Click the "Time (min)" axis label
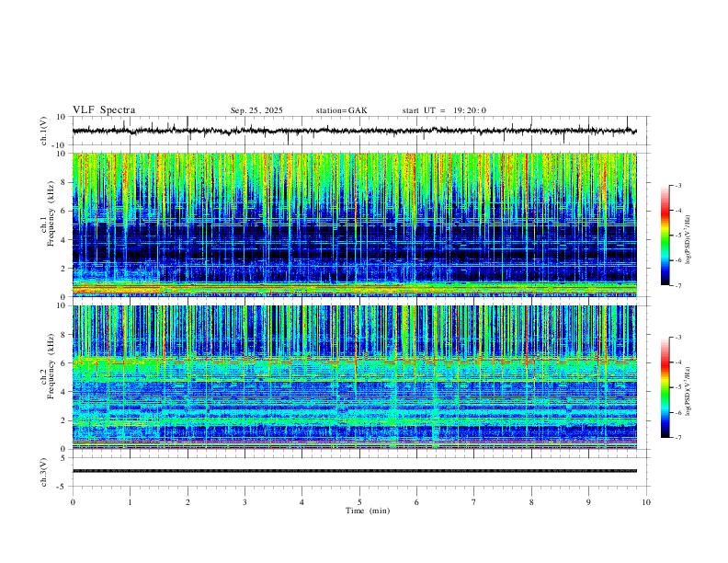This screenshot has height=563, width=728. click(368, 511)
